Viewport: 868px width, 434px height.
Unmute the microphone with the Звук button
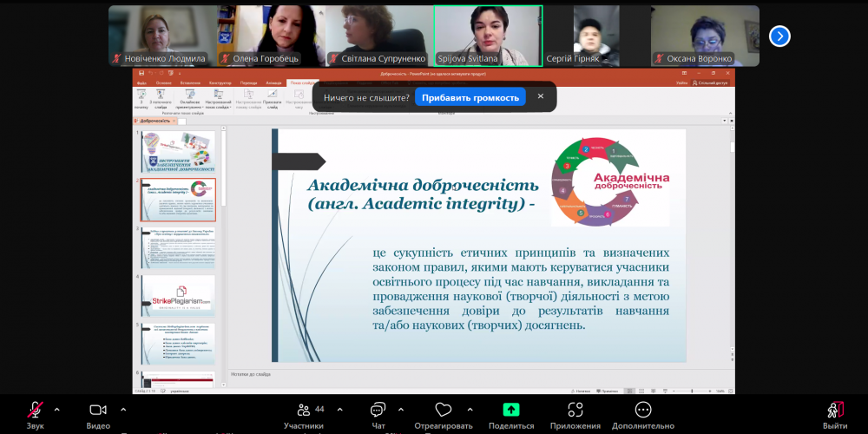(x=36, y=410)
